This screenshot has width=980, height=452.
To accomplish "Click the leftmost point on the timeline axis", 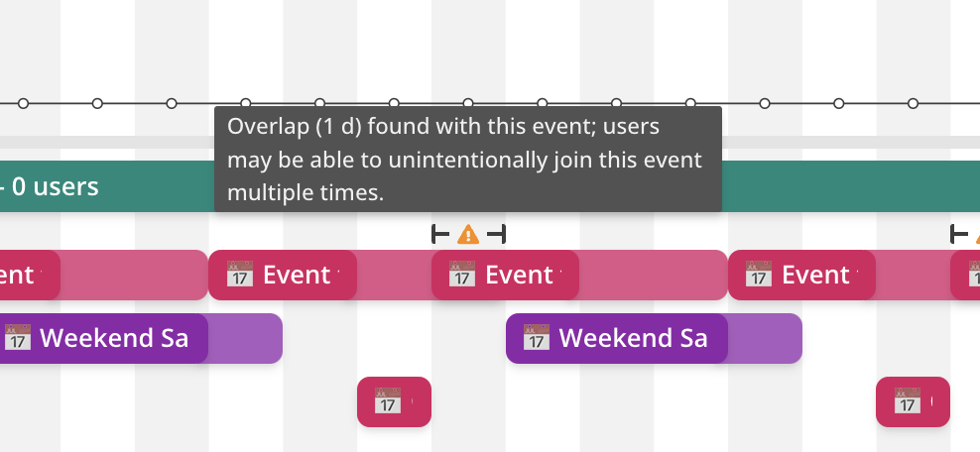I will tap(23, 103).
